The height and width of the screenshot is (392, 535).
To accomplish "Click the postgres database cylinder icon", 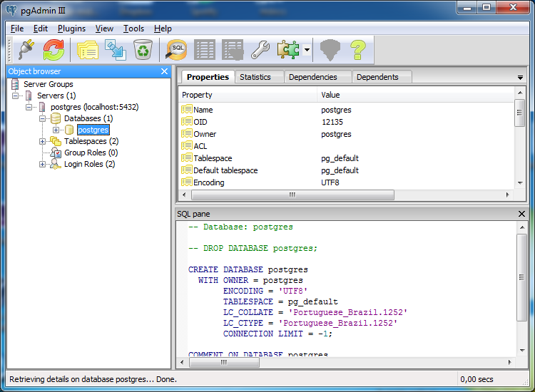I will [69, 130].
